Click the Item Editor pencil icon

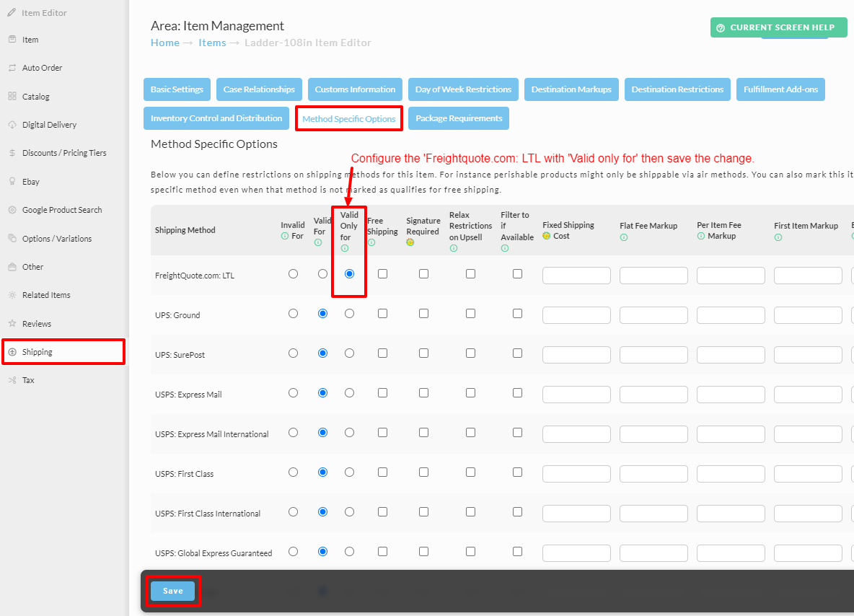[x=12, y=12]
